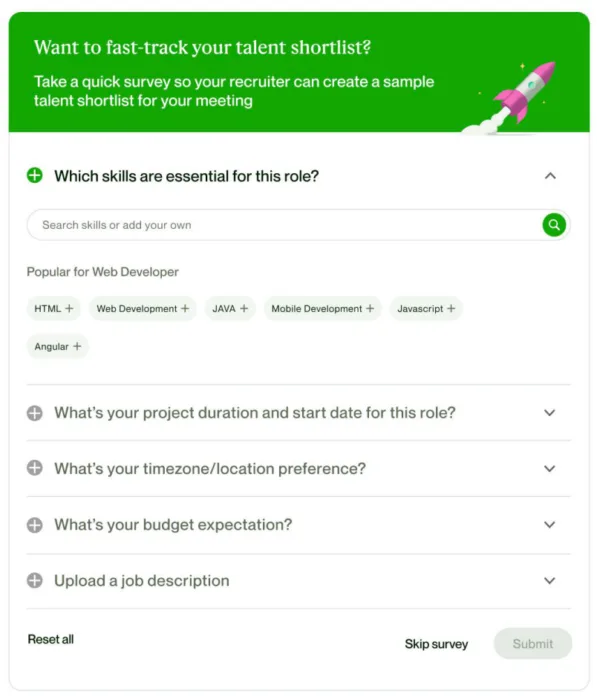Image resolution: width=597 pixels, height=700 pixels.
Task: Click the Reset all link
Action: pos(51,639)
